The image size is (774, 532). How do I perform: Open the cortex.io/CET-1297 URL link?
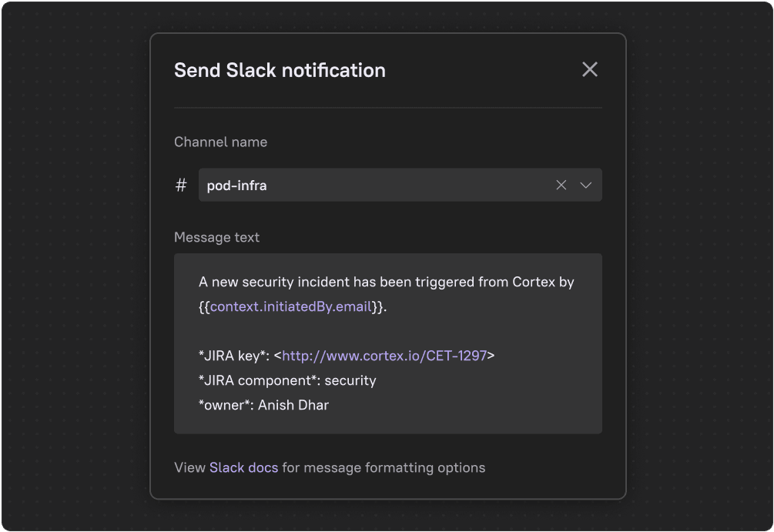(x=384, y=356)
